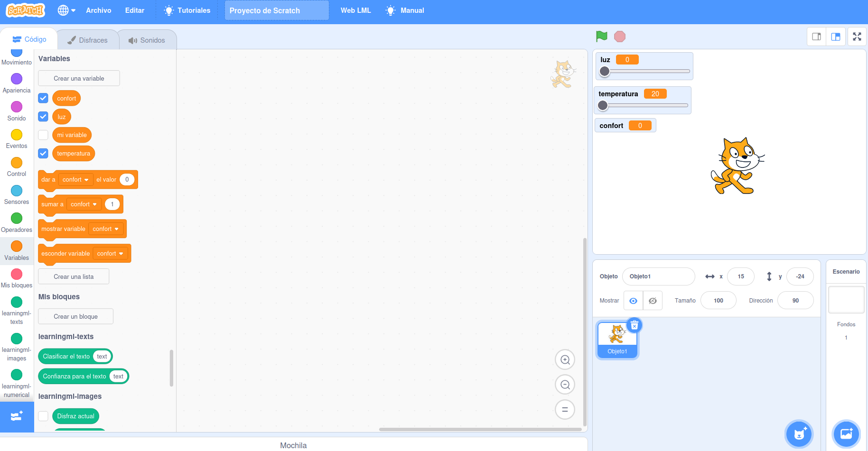Hide the sprite using crossed-eye button
868x451 pixels.
point(653,301)
